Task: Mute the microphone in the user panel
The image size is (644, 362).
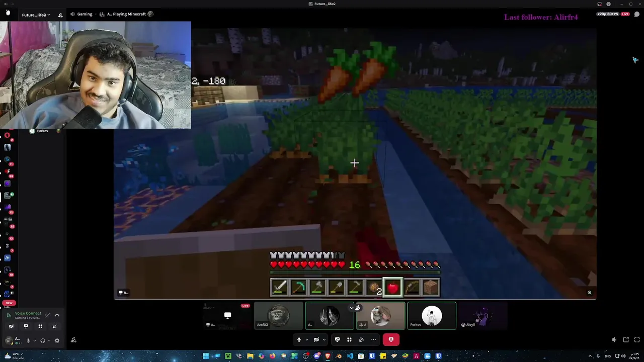Action: (28, 340)
